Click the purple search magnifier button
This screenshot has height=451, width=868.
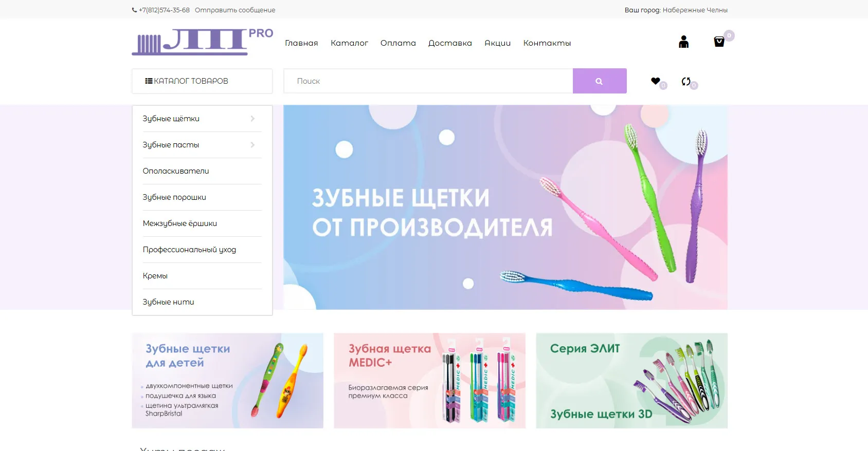(600, 81)
